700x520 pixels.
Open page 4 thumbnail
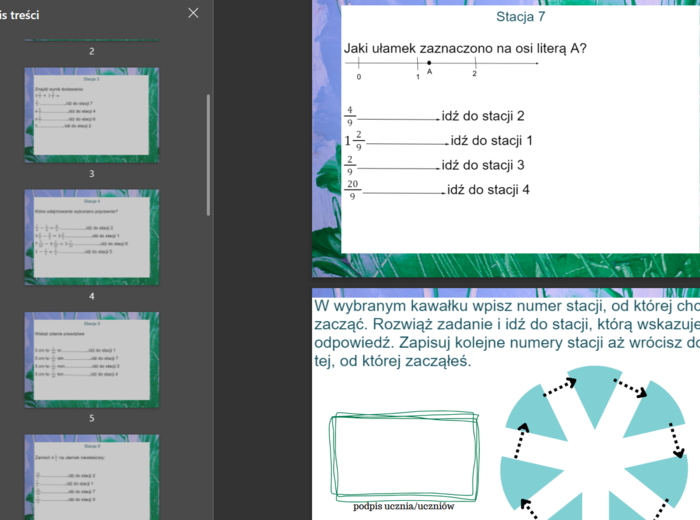coord(91,237)
